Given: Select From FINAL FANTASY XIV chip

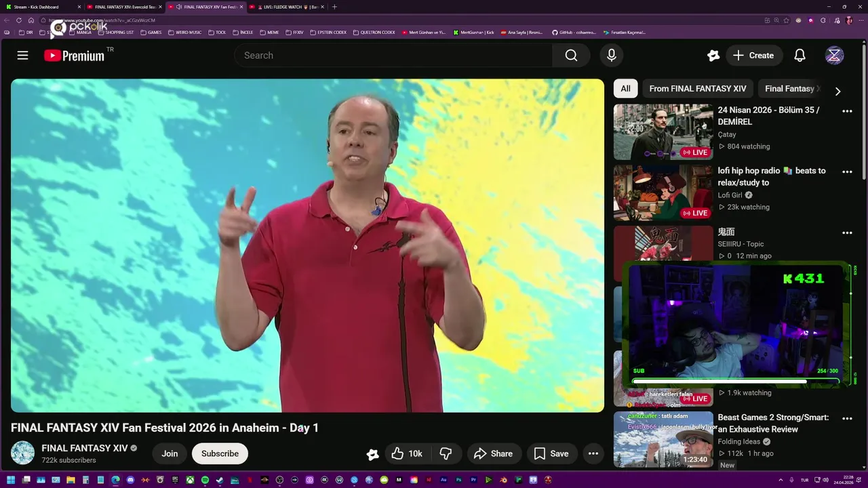Looking at the screenshot, I should 697,89.
